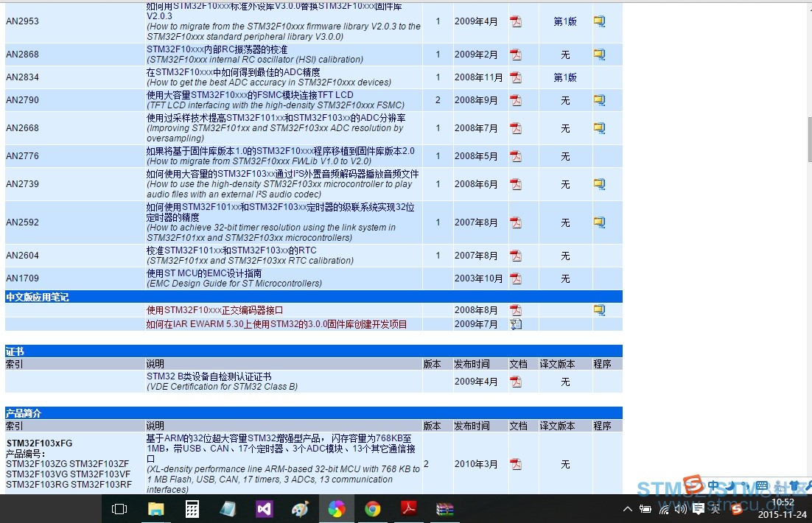Viewport: 812px width, 523px height.
Task: Open the FSMC TFT LCD application note link
Action: 250,95
